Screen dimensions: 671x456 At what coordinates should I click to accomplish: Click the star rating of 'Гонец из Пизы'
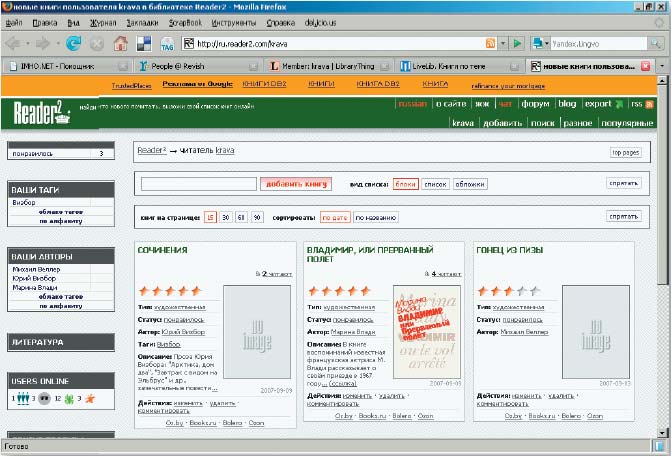coord(508,290)
